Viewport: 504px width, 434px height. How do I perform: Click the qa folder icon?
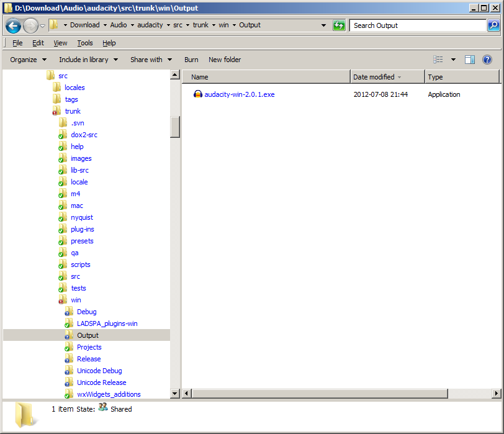point(63,253)
